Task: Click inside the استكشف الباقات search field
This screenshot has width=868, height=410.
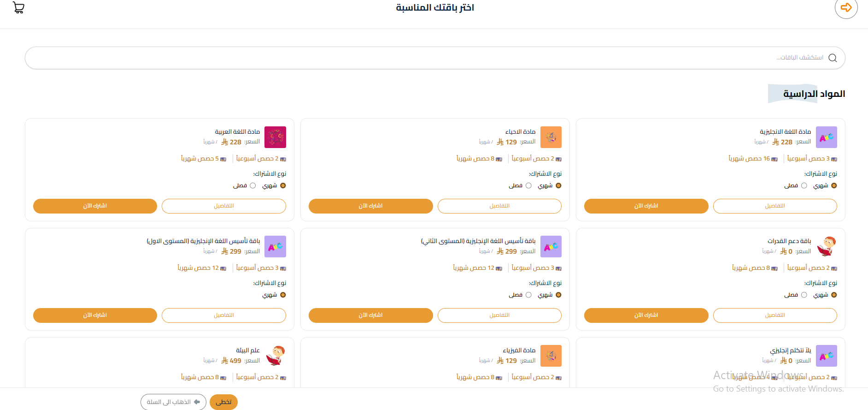Action: pyautogui.click(x=783, y=58)
